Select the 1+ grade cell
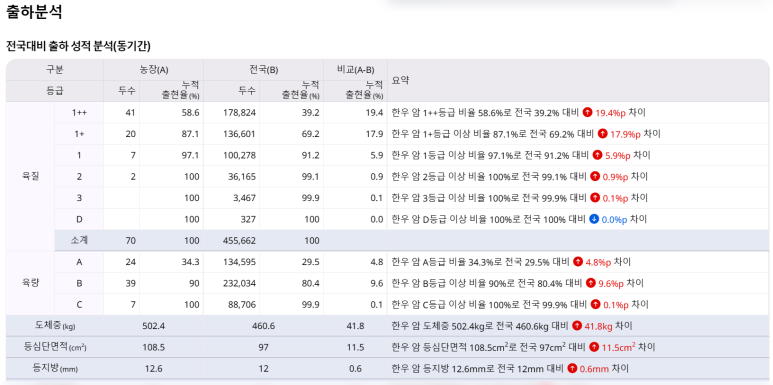773x385 pixels. (x=79, y=134)
